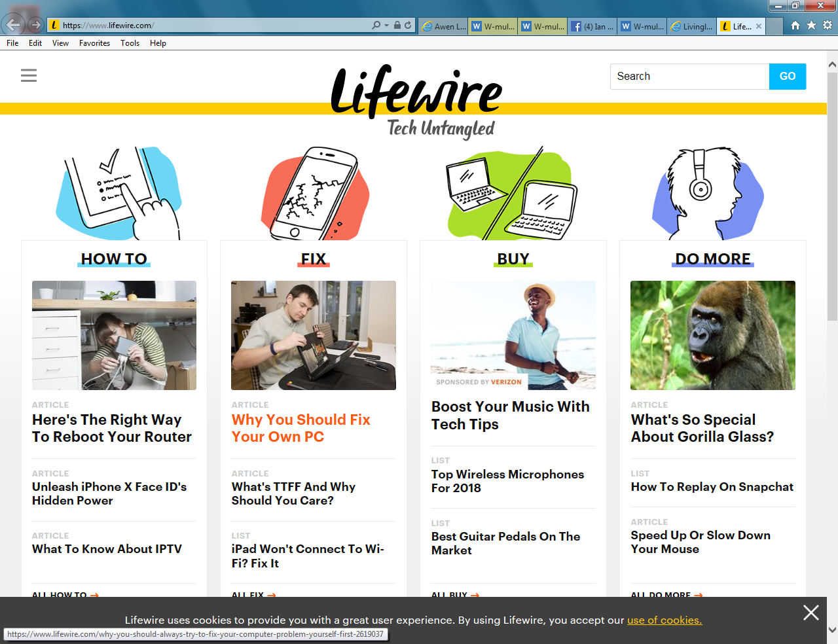Screen dimensions: 838x644
Task: Open "Speed Up Or Slow Down Your Mouse"
Action: pyautogui.click(x=701, y=542)
